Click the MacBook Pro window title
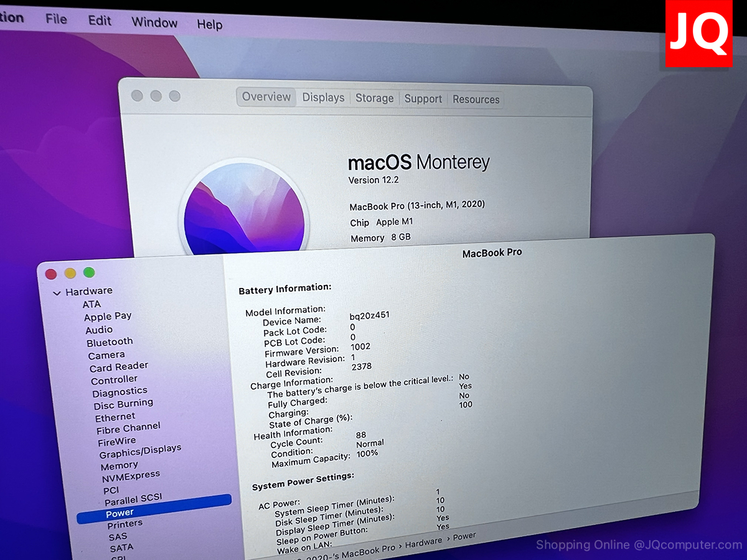Screen dimensions: 747x560 click(492, 253)
